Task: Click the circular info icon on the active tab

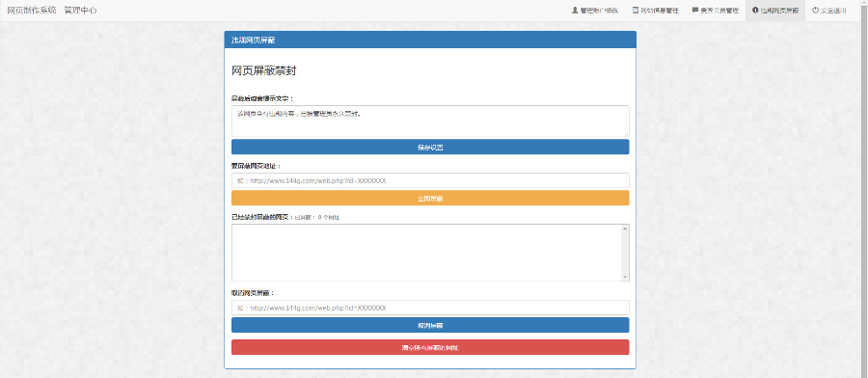Action: pyautogui.click(x=755, y=10)
